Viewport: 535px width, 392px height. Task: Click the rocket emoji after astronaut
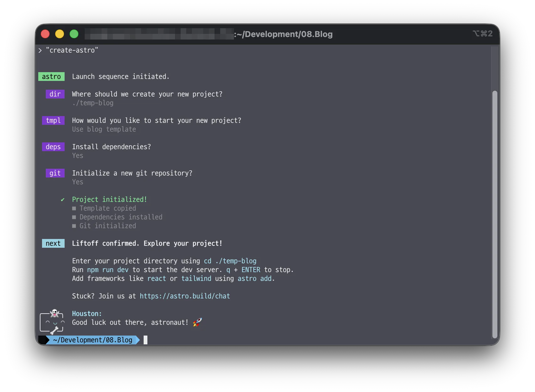pyautogui.click(x=197, y=322)
